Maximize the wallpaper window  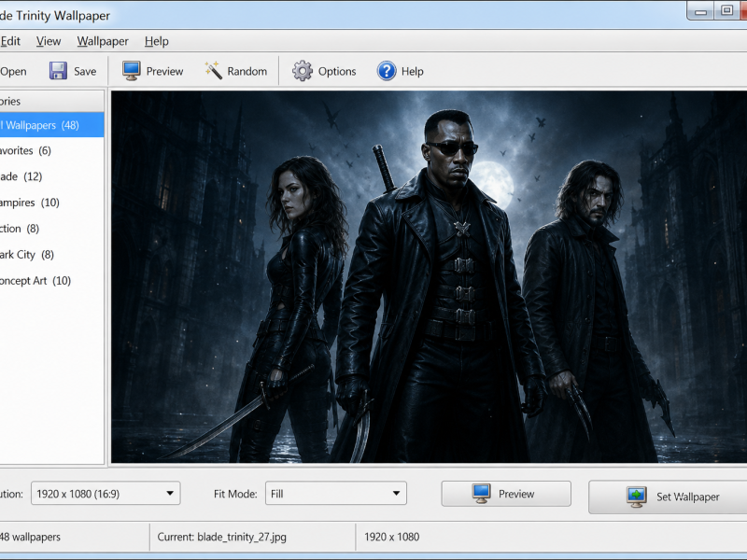click(x=726, y=11)
